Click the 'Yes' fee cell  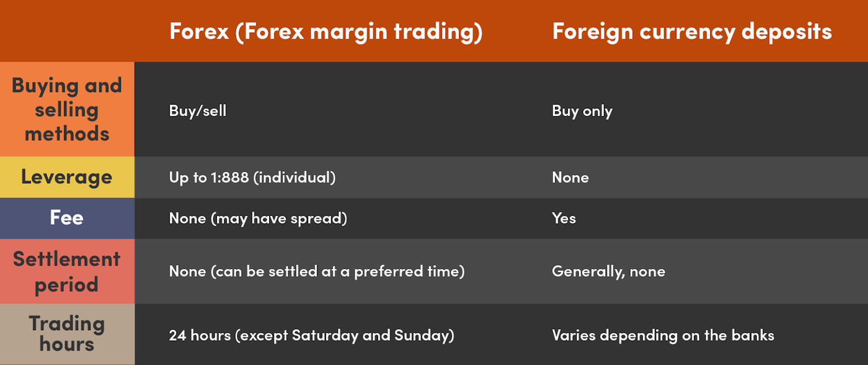point(564,219)
